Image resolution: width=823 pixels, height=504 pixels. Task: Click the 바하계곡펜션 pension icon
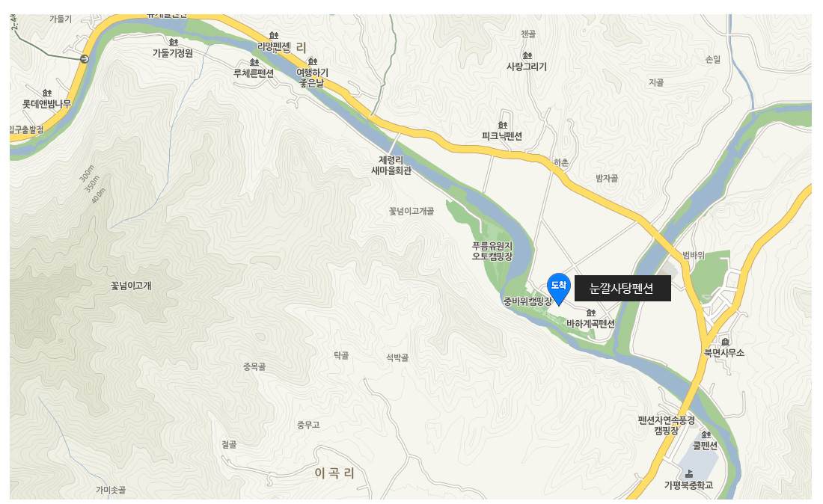[591, 313]
